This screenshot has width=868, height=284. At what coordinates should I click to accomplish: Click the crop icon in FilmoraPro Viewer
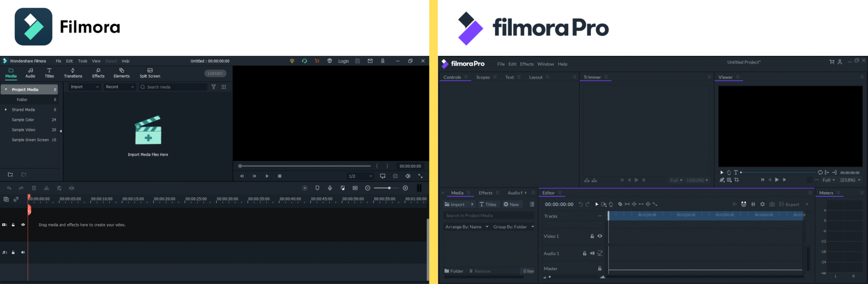point(737,180)
